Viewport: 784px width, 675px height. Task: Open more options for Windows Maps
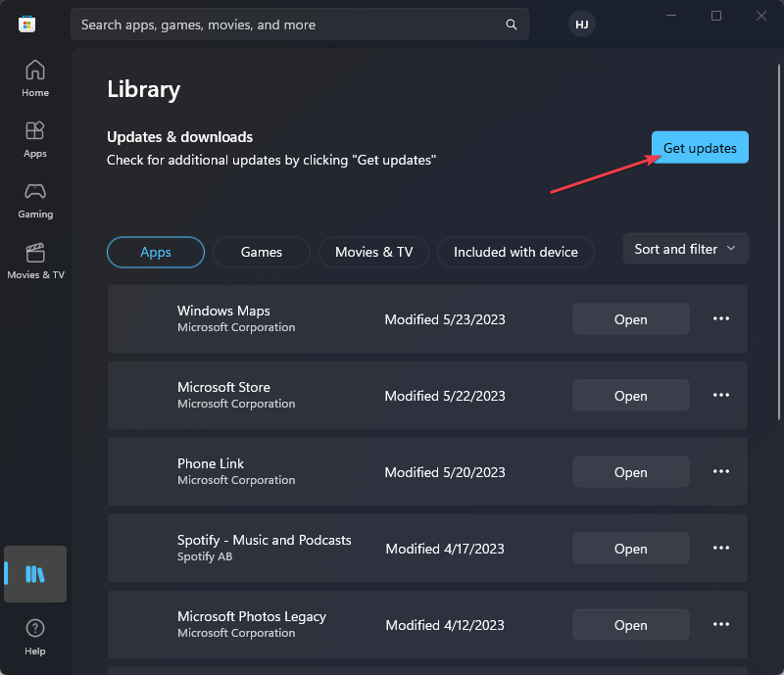(x=721, y=318)
